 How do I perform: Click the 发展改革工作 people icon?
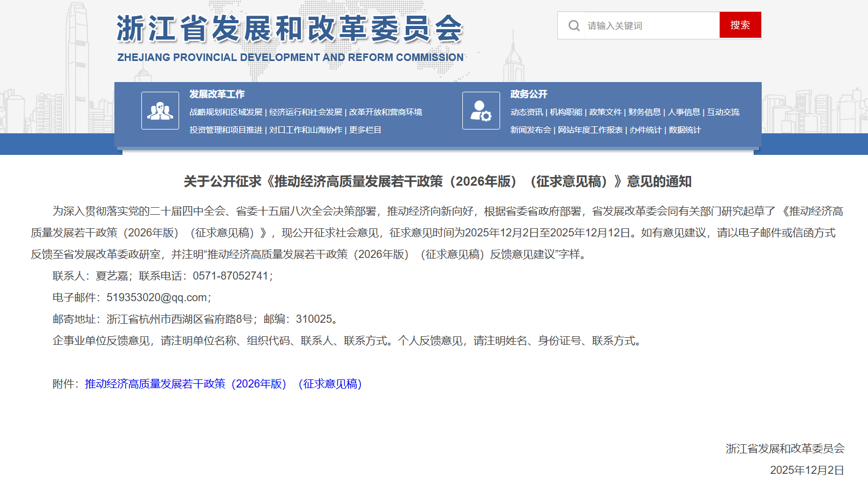point(160,111)
